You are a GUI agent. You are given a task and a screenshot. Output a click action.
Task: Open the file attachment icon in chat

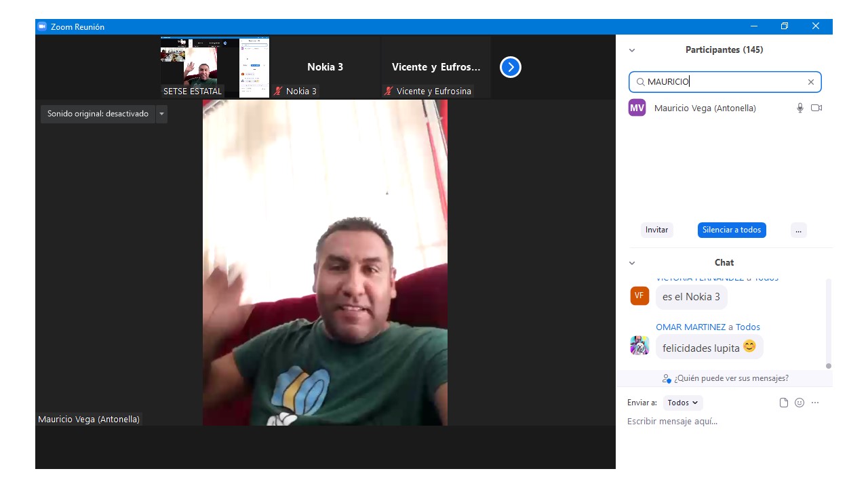coord(784,403)
